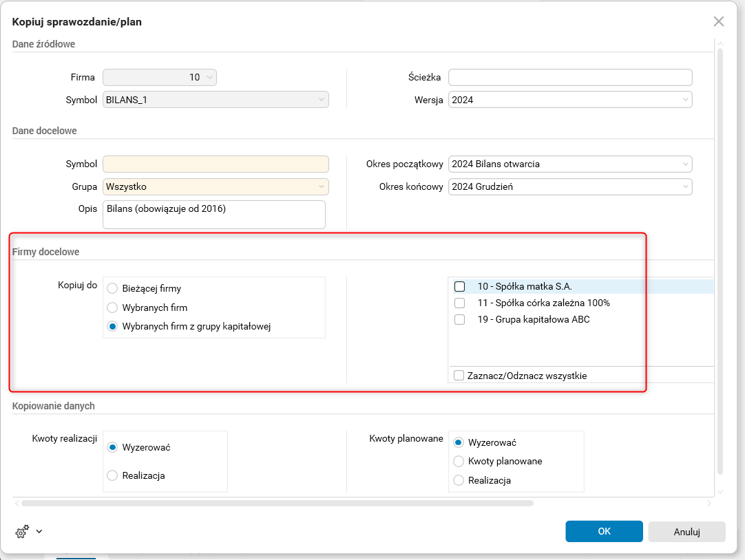
Task: Tick the 19 - Grupa kapitałowa ABC checkbox
Action: (460, 319)
